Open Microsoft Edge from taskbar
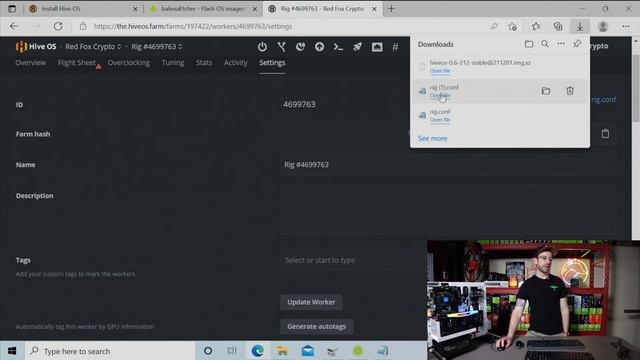Image resolution: width=640 pixels, height=360 pixels. coord(258,351)
